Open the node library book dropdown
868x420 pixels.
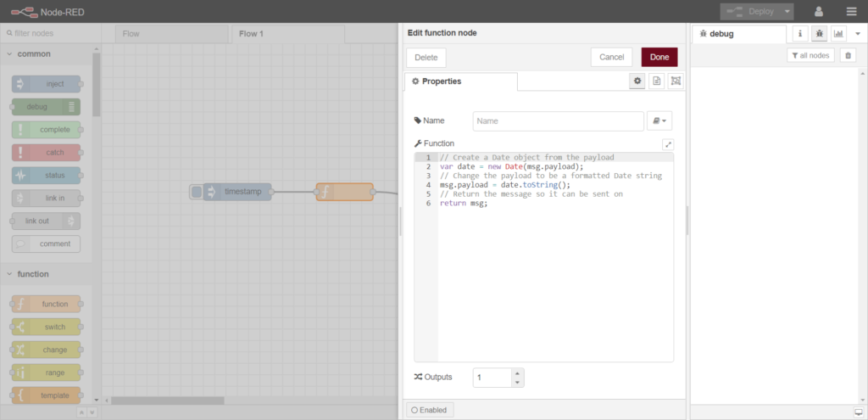click(x=659, y=120)
